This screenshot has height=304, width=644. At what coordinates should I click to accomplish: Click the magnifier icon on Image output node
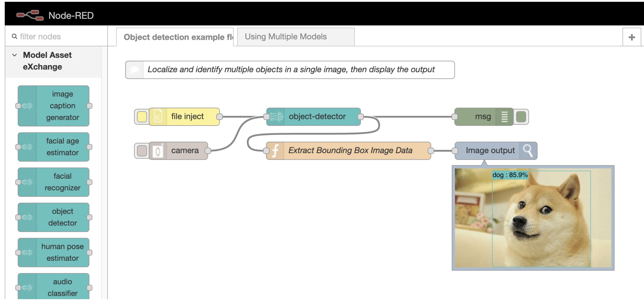[x=528, y=151]
